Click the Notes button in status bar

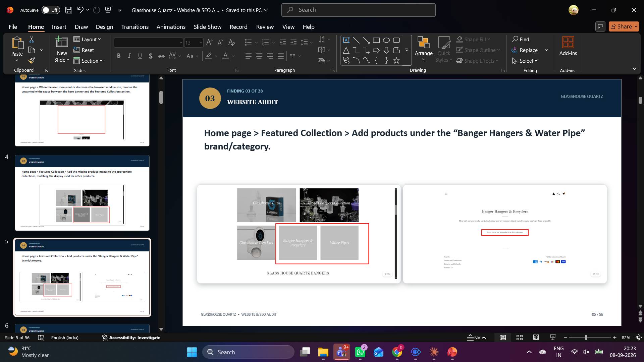[x=477, y=338]
